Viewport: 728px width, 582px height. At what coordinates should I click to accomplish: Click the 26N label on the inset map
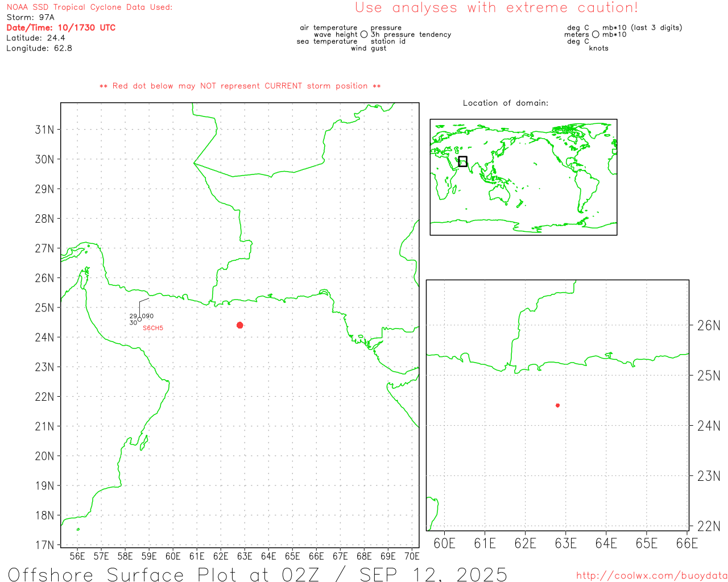[x=709, y=326]
